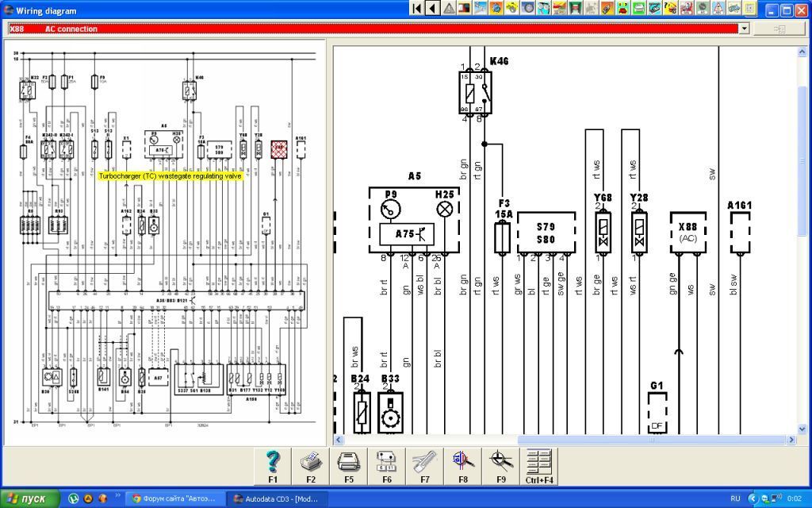This screenshot has width=812, height=508.
Task: Select highlighted X88 component in overview diagram
Action: (279, 149)
